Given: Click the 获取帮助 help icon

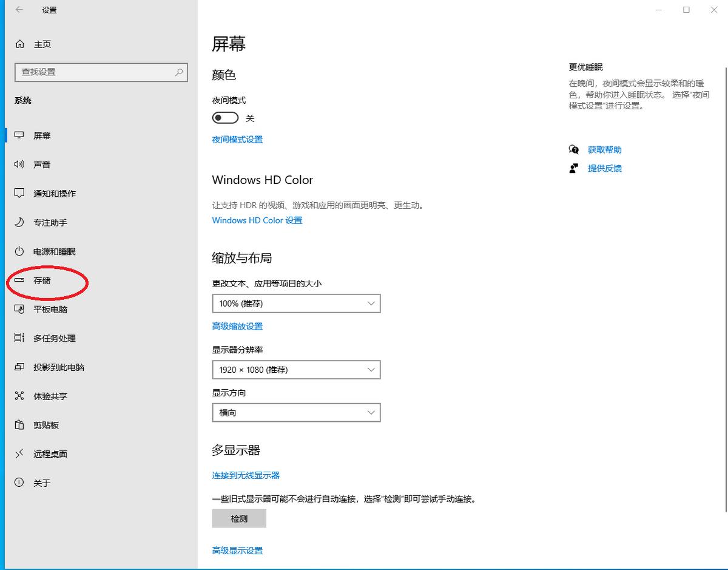Looking at the screenshot, I should pyautogui.click(x=573, y=149).
